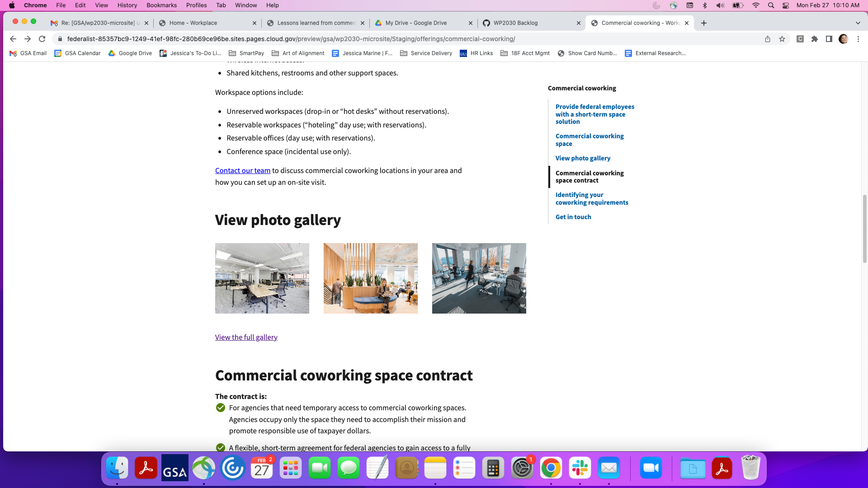Open the three-dot Chrome menu

tap(859, 39)
